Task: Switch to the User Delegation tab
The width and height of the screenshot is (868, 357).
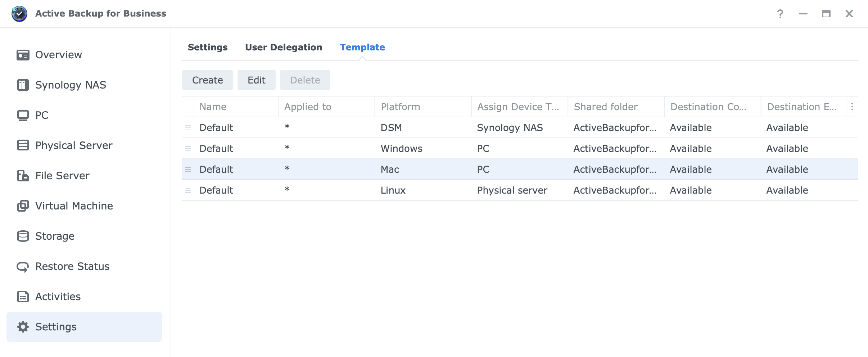Action: tap(284, 48)
